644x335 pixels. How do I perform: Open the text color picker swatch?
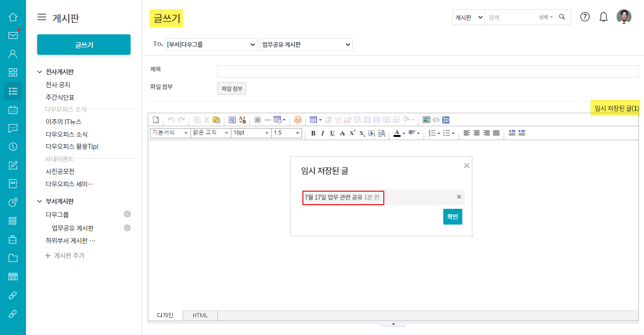(397, 133)
